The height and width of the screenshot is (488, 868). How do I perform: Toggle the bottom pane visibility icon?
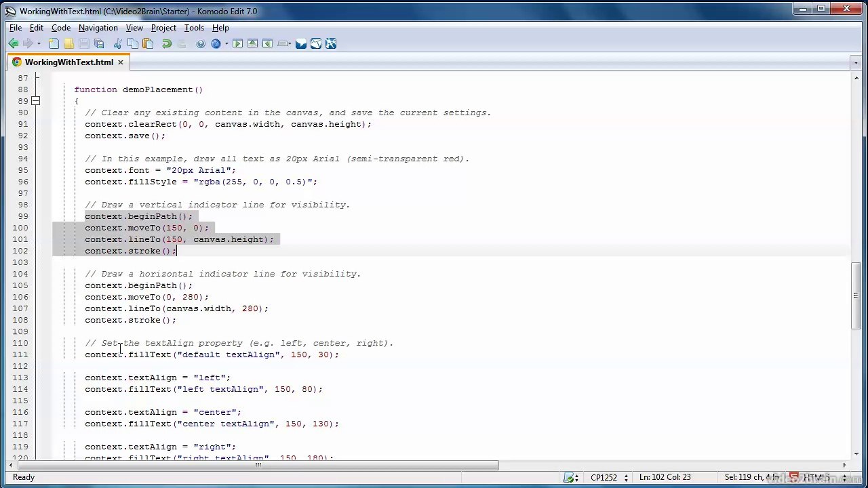point(252,43)
